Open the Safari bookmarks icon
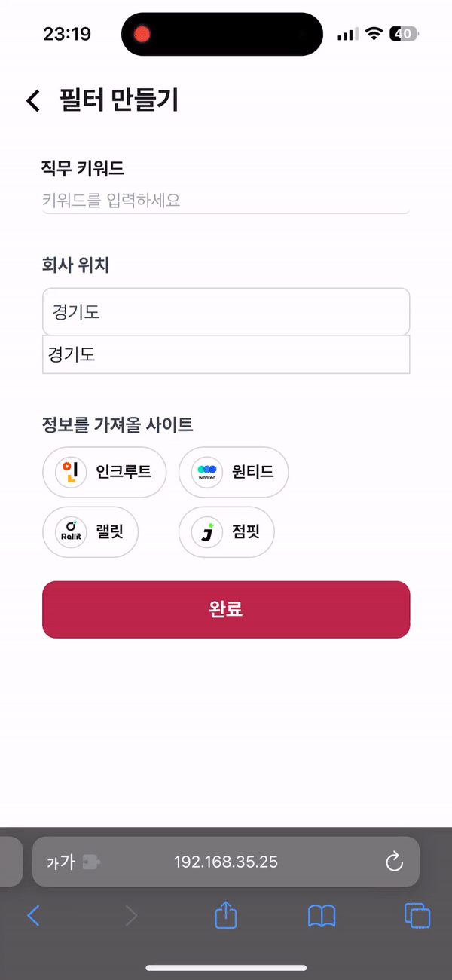452x980 pixels. 321,916
